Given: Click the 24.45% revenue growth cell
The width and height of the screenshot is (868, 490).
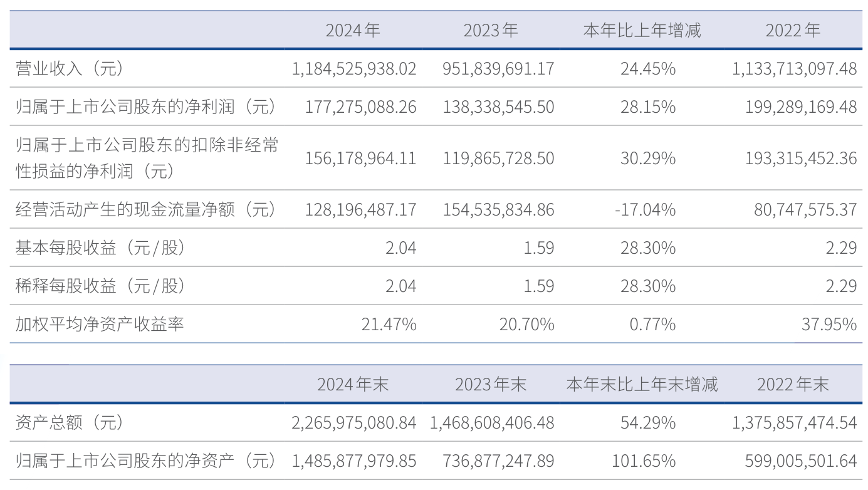Looking at the screenshot, I should point(648,68).
